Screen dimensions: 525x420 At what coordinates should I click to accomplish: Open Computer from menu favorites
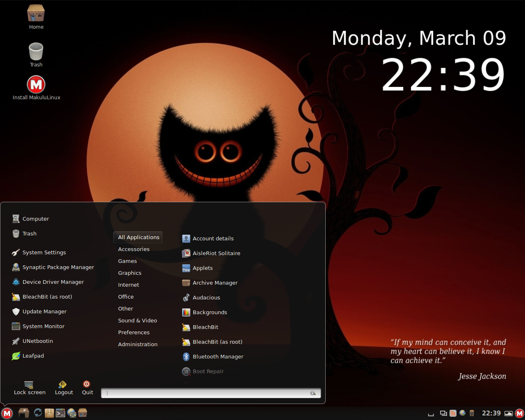31,219
